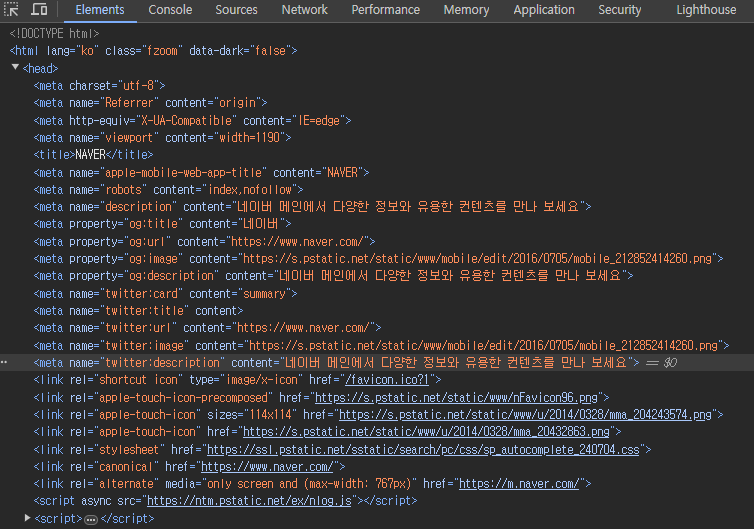Screen dimensions: 754x529
Task: Select the twitter:image meta row
Action: [x=381, y=345]
